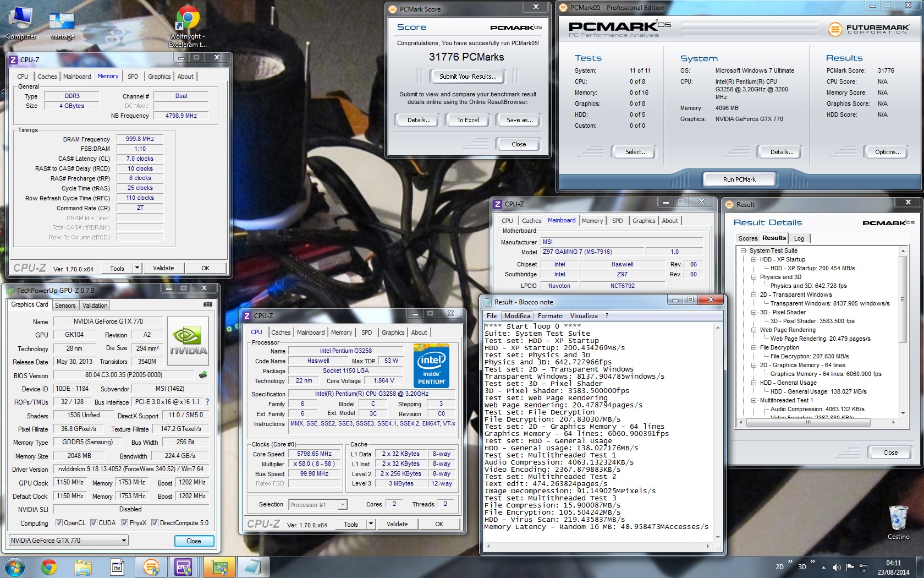Click the PCMark Score window title icon
924x578 pixels.
[x=393, y=9]
